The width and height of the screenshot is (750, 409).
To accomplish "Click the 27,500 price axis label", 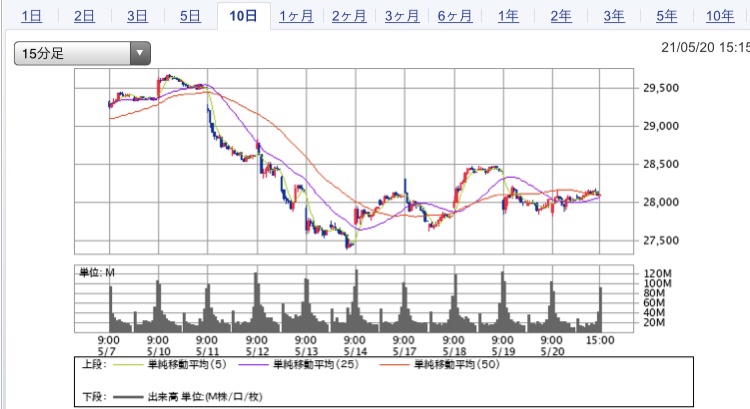I will (661, 241).
